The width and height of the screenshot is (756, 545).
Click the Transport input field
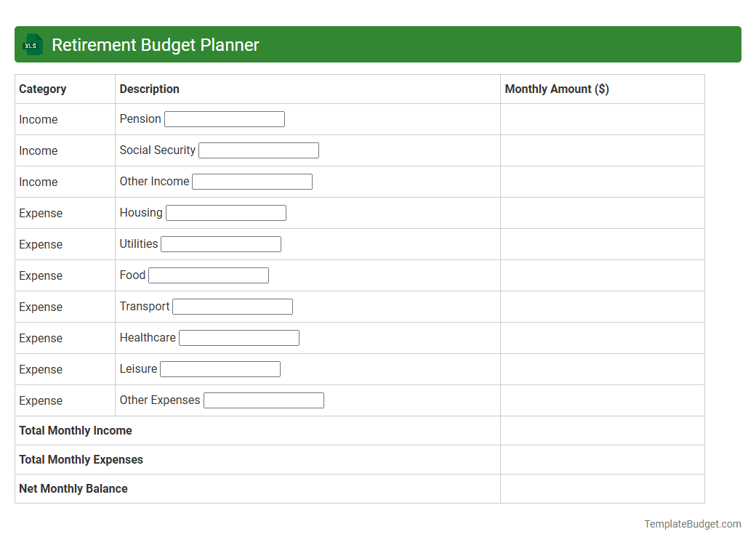tap(232, 306)
